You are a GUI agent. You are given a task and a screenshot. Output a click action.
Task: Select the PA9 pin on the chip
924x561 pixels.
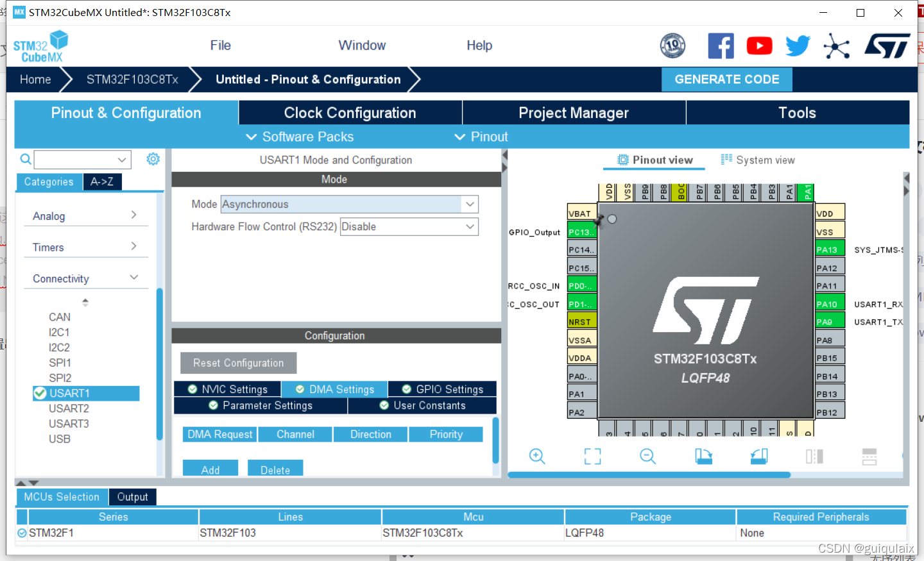pos(830,321)
